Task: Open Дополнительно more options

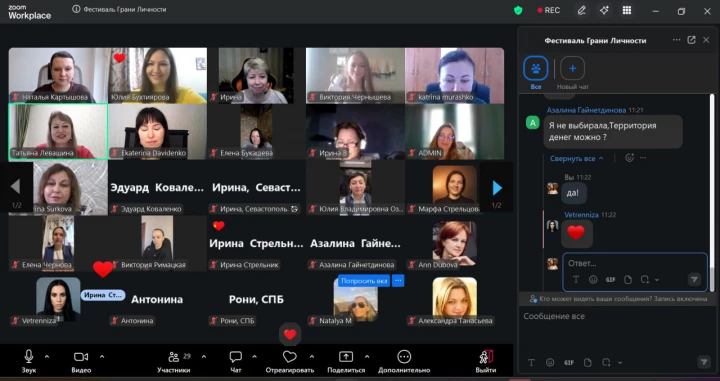Action: 404,361
